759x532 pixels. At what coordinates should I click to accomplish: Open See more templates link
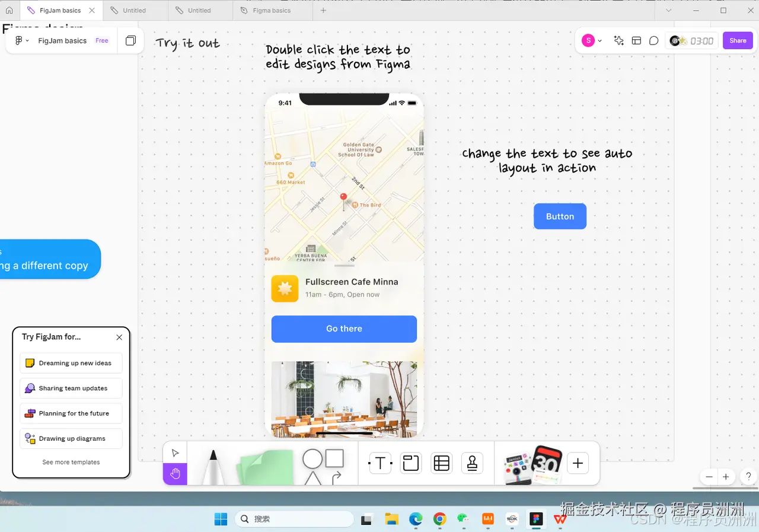(71, 462)
